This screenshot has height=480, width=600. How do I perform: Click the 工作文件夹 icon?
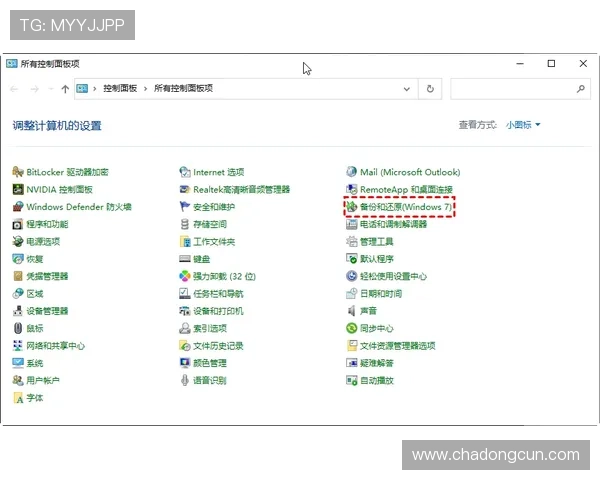tap(184, 242)
